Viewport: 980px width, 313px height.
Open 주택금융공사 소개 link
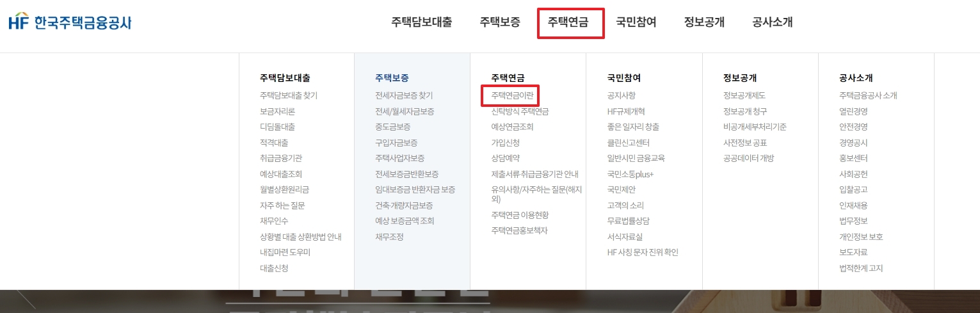868,95
